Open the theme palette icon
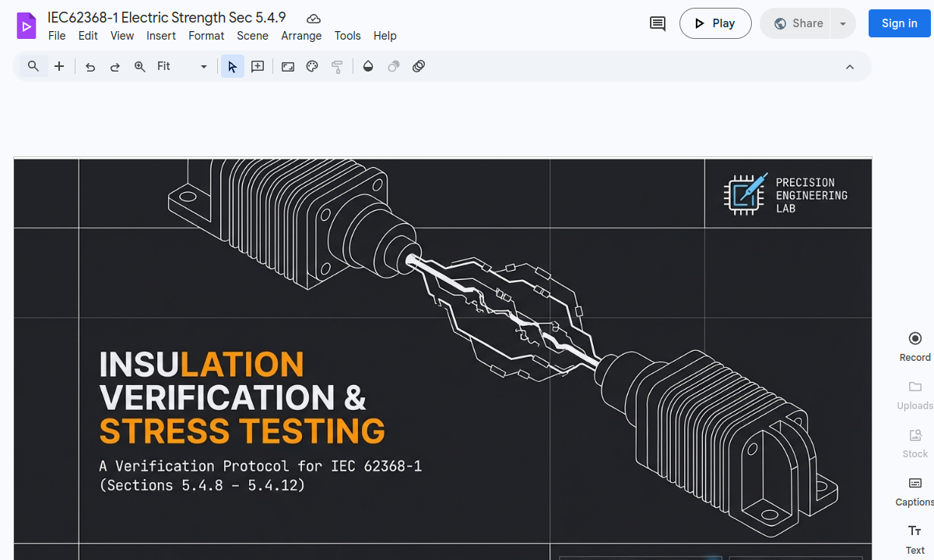 (x=312, y=67)
